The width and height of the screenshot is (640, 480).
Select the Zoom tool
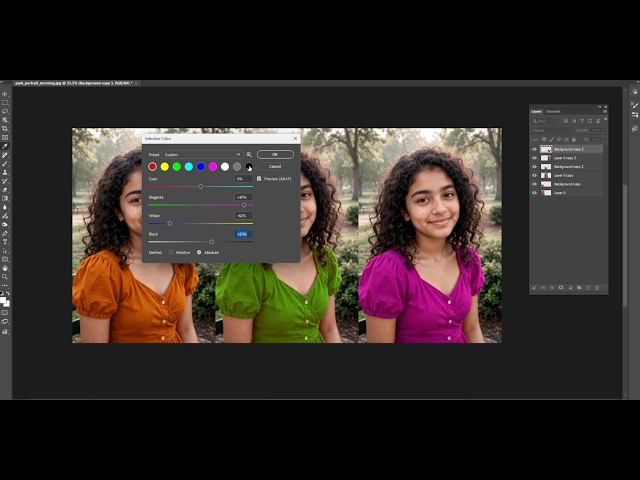click(5, 277)
